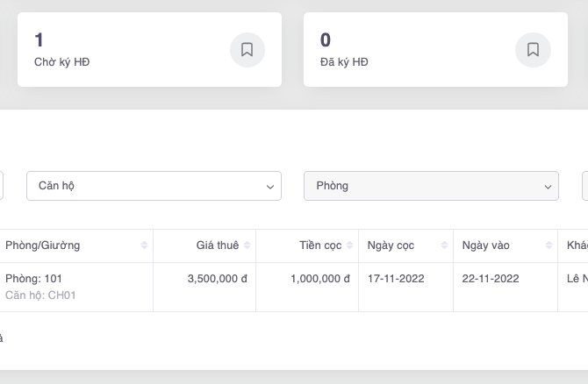Click the deposit date 17-11-2022
Viewport: 588px width, 384px height.
396,279
